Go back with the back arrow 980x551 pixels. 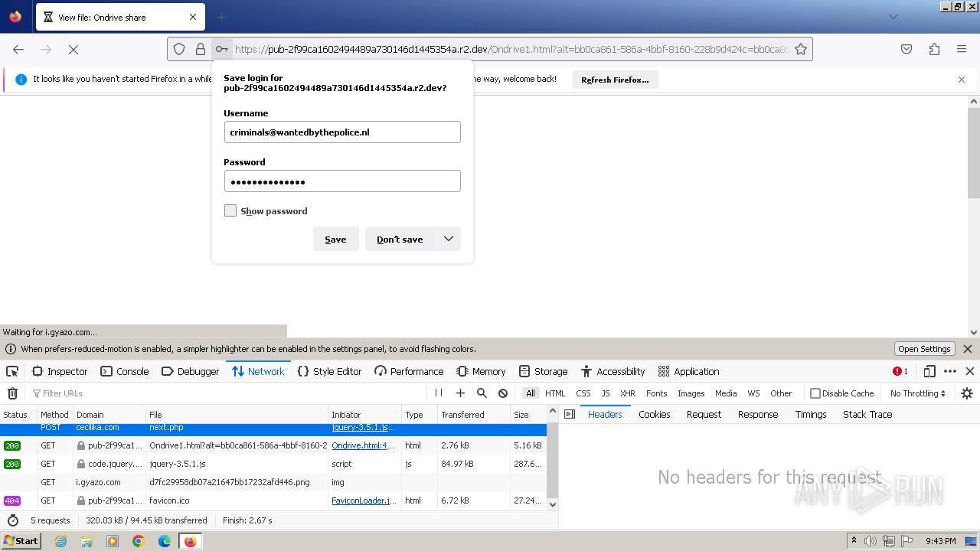tap(18, 49)
